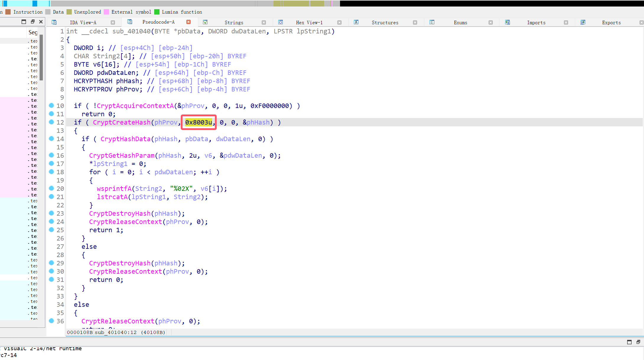The width and height of the screenshot is (644, 360).
Task: Click CryptHashData function name
Action: (126, 139)
